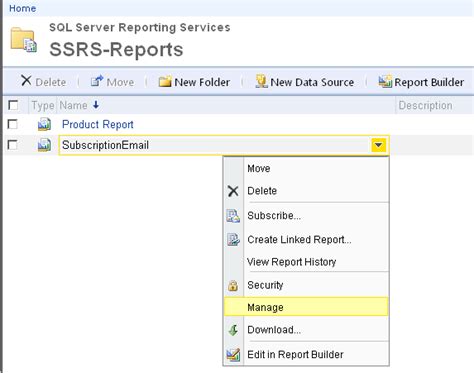This screenshot has height=373, width=474.
Task: Go to the Home breadcrumb link
Action: [x=23, y=8]
